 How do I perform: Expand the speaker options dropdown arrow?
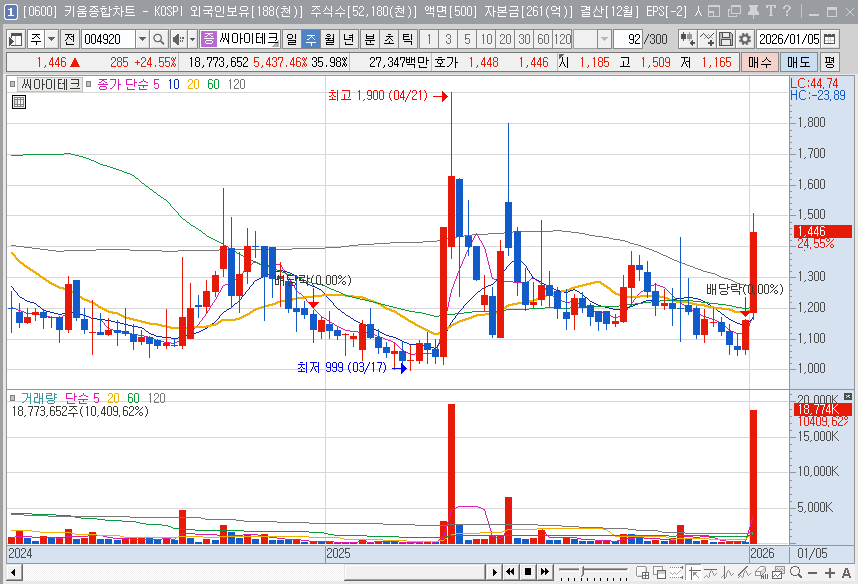(x=192, y=39)
